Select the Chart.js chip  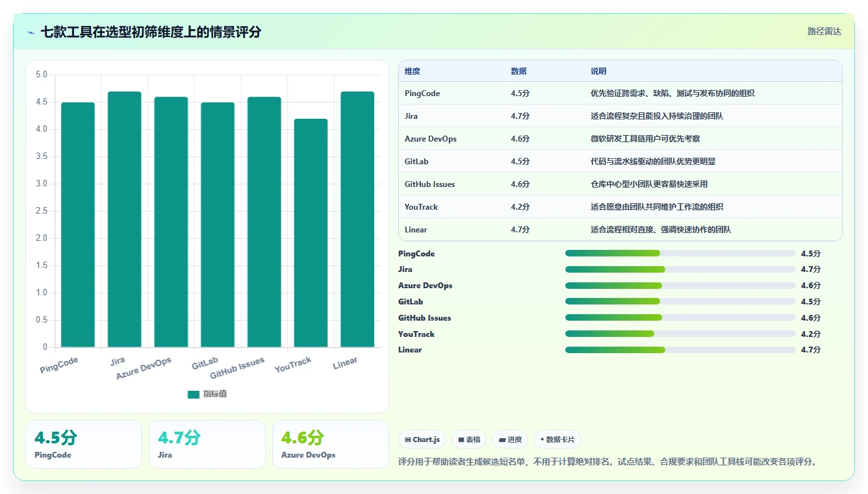click(x=422, y=439)
